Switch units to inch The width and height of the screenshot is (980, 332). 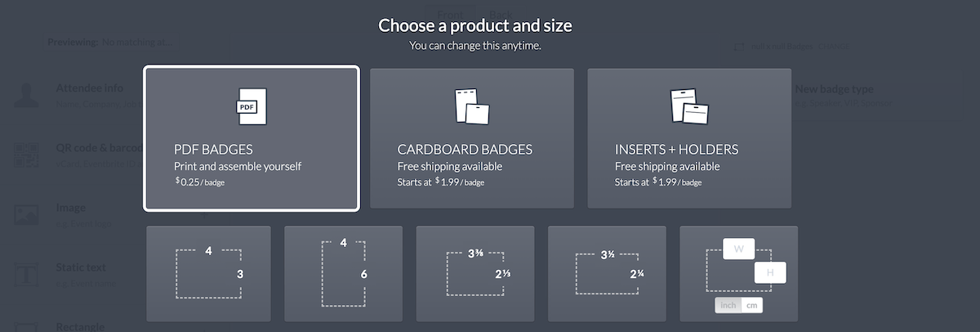pyautogui.click(x=728, y=305)
